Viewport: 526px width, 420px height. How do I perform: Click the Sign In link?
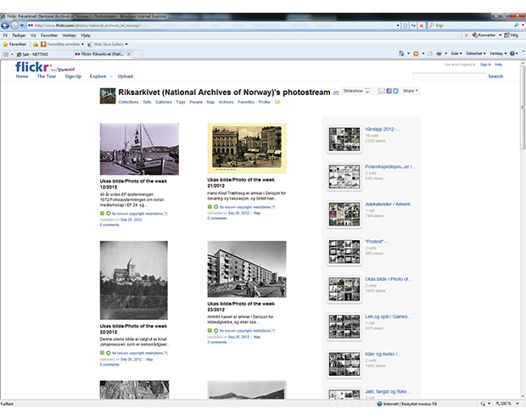click(485, 64)
